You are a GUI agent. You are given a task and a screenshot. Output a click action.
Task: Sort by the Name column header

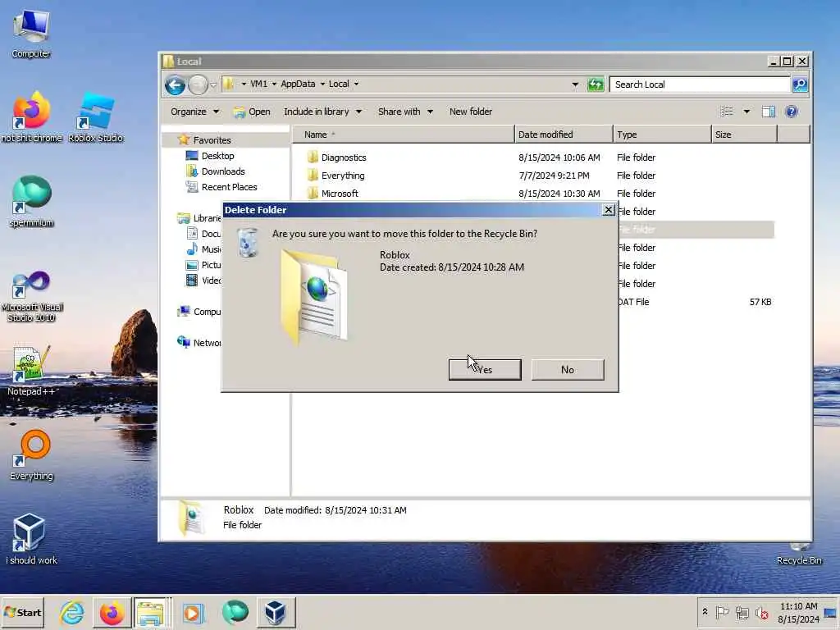(x=404, y=135)
